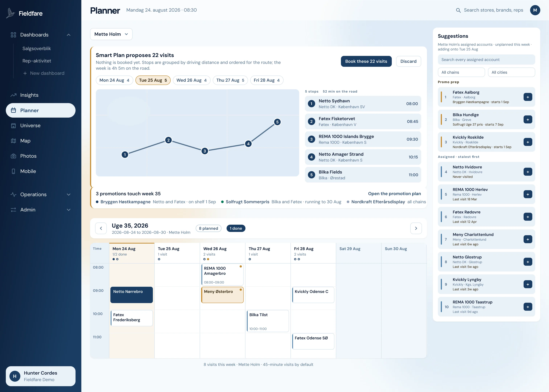Image resolution: width=549 pixels, height=392 pixels.
Task: Add REMA 1000 Herlev with plus icon
Action: (528, 194)
